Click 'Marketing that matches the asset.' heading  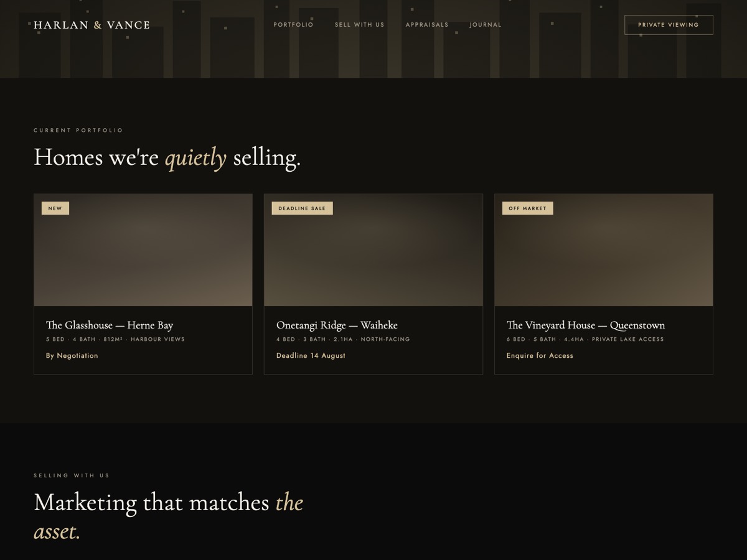(169, 516)
